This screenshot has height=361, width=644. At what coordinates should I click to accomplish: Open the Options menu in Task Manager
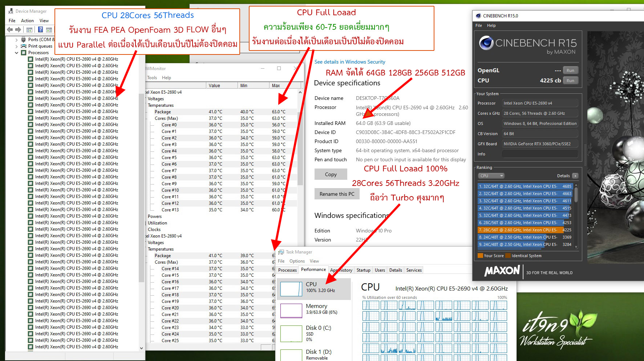pos(297,261)
